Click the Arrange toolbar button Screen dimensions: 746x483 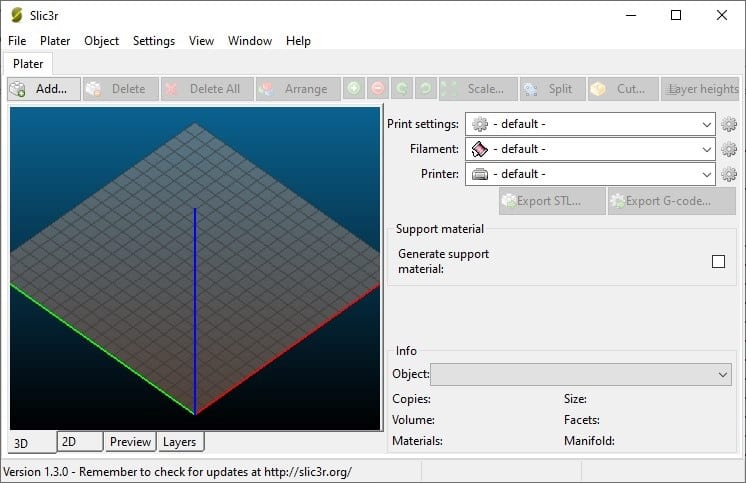298,89
